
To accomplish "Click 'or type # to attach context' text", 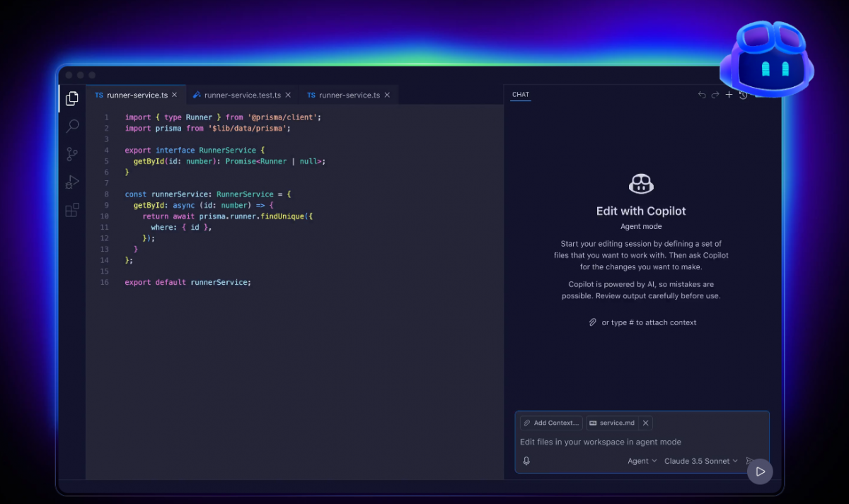I will click(x=649, y=322).
